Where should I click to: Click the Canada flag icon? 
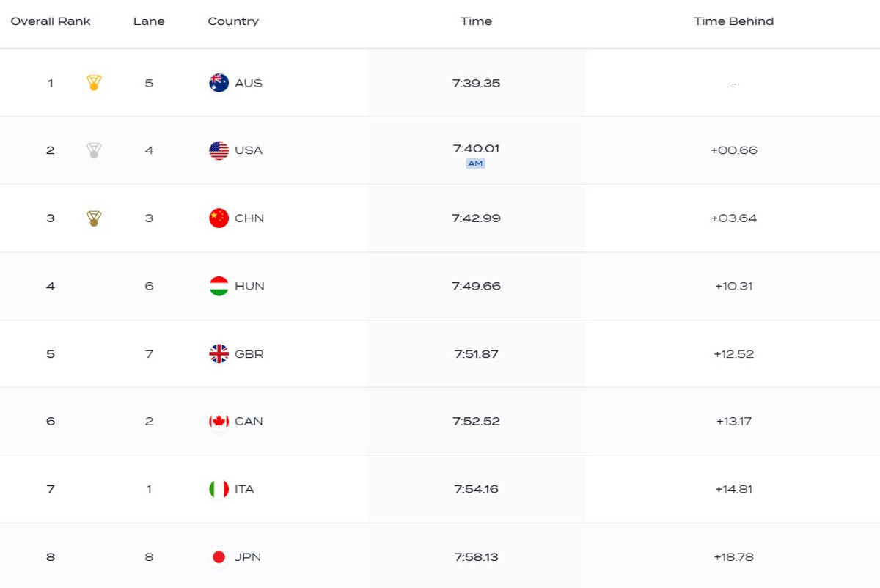pyautogui.click(x=219, y=422)
